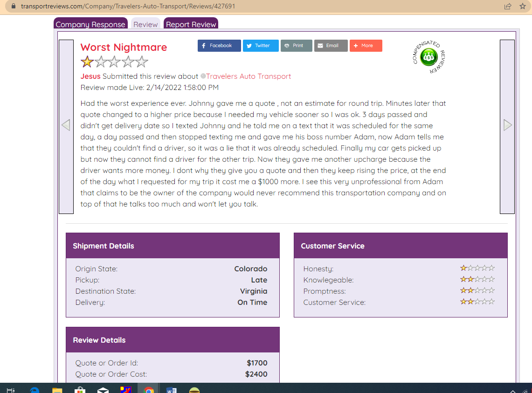
Task: Click the Delivery value On Time
Action: pyautogui.click(x=252, y=303)
